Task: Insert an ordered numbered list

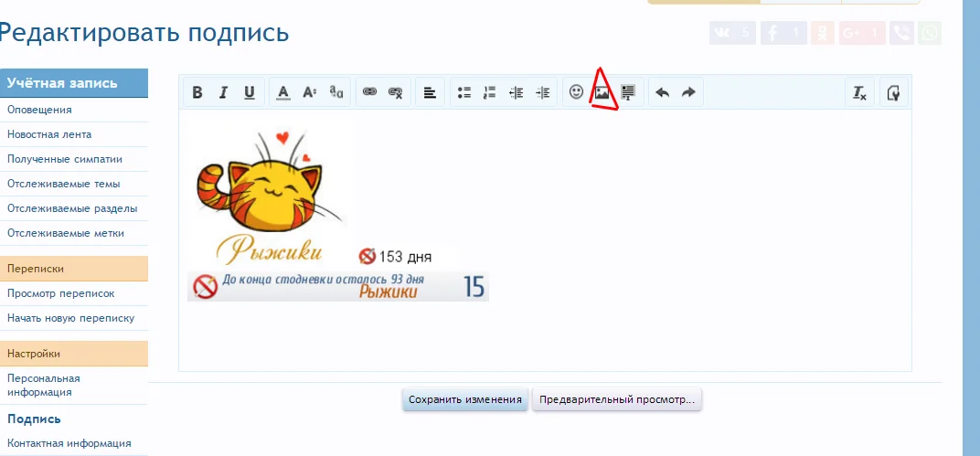Action: (490, 92)
